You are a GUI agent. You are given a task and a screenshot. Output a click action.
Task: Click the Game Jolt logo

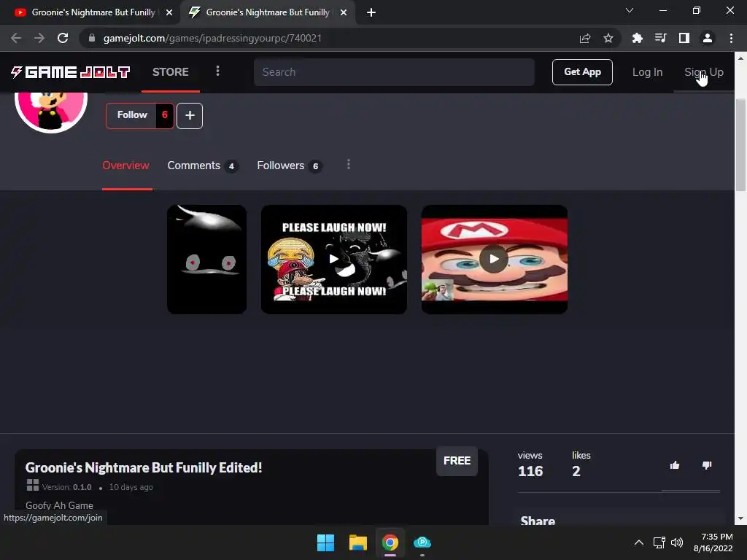coord(71,72)
